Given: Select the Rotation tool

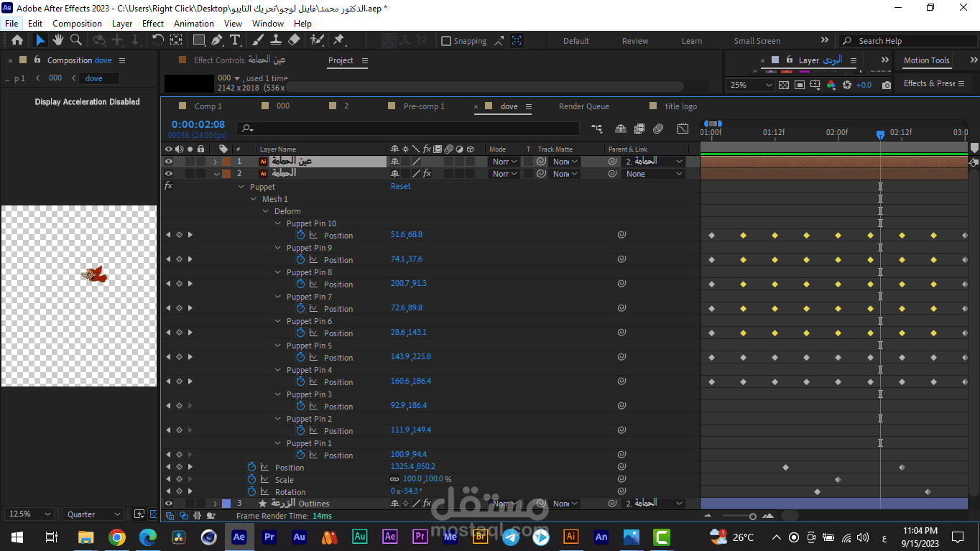Looking at the screenshot, I should pyautogui.click(x=158, y=40).
